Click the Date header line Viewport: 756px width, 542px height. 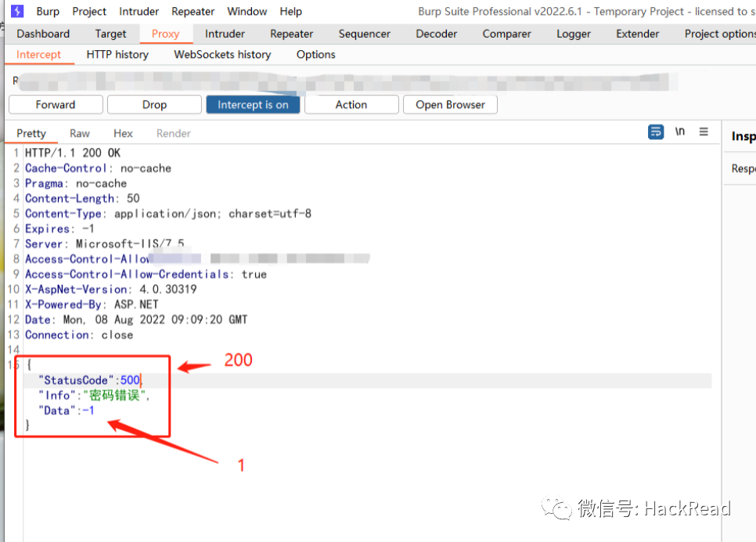point(136,320)
